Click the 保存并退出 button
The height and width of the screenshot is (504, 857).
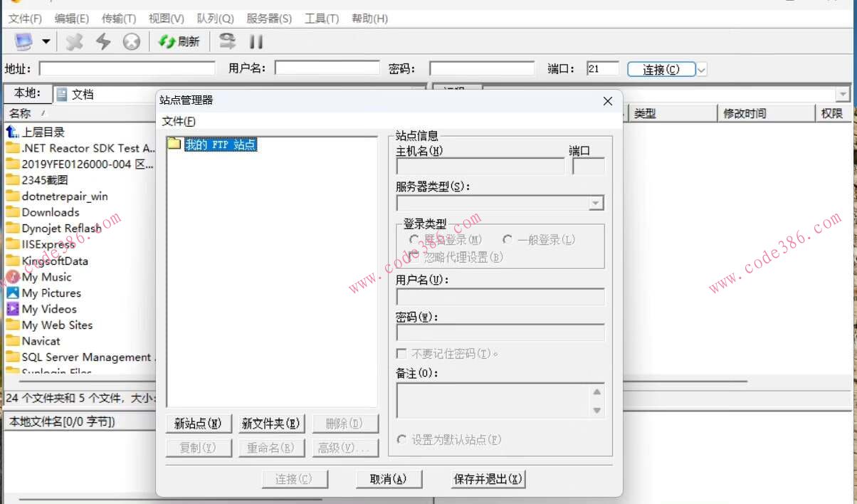[x=487, y=479]
